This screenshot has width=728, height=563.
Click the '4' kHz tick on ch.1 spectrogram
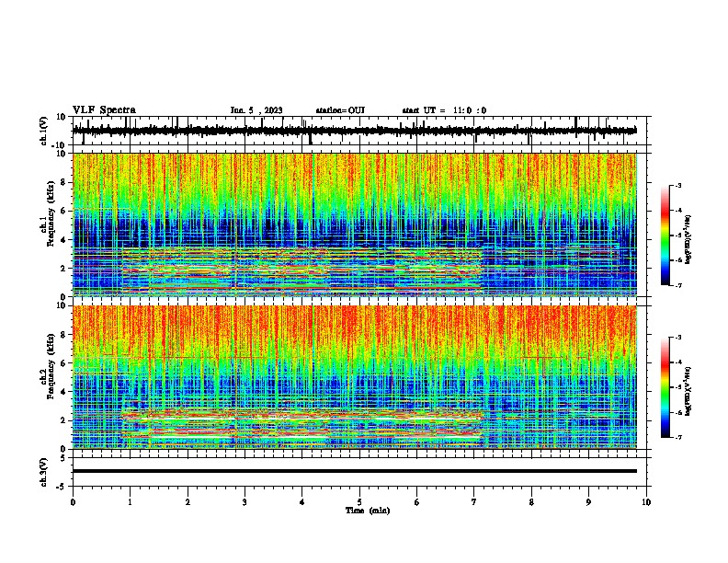[x=64, y=240]
